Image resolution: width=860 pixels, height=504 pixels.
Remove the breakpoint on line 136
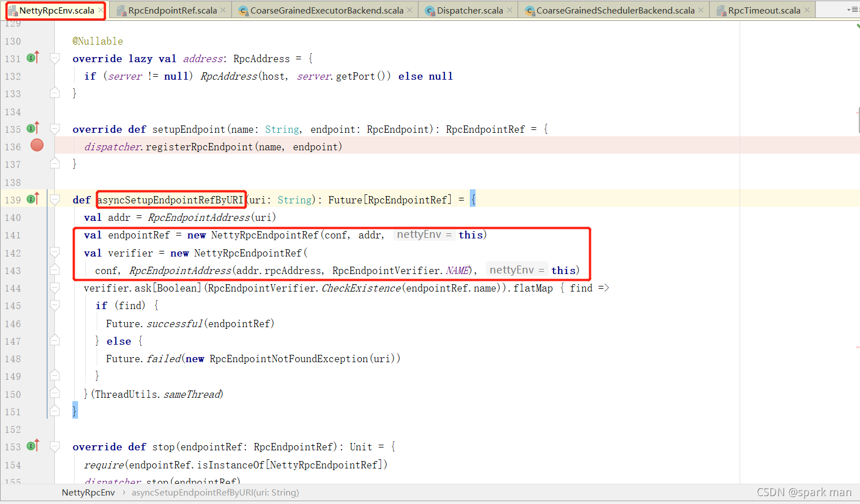[37, 145]
